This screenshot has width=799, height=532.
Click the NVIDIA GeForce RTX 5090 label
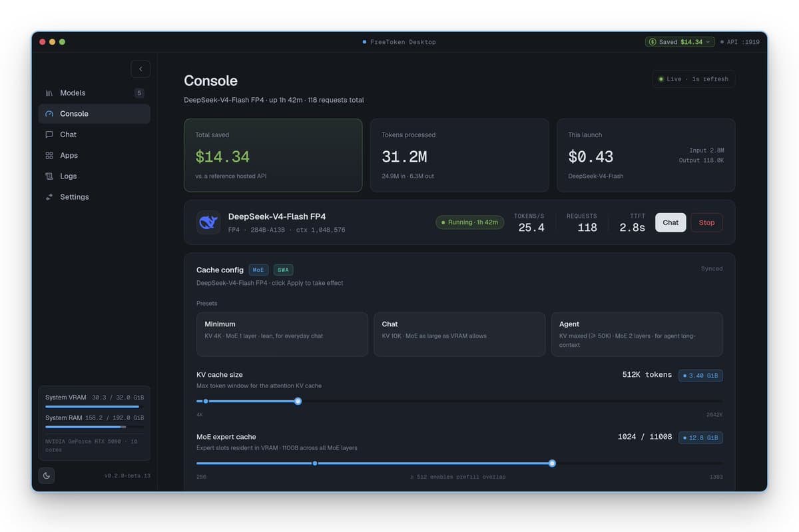91,445
